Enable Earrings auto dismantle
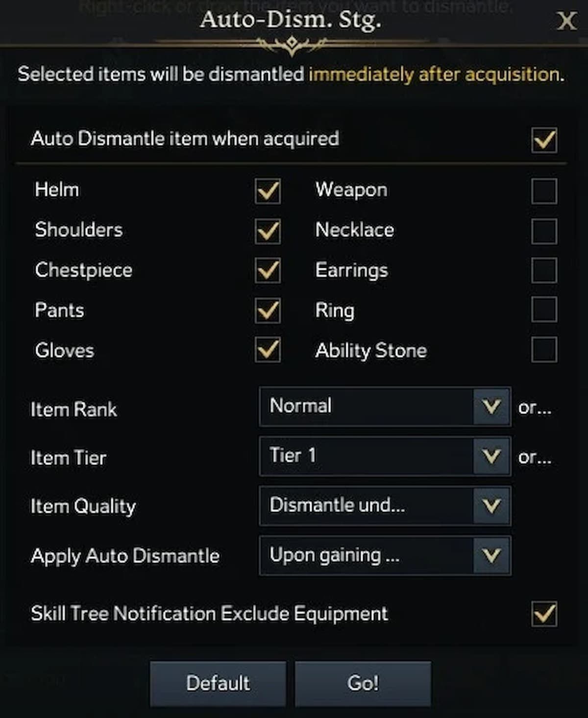 544,270
